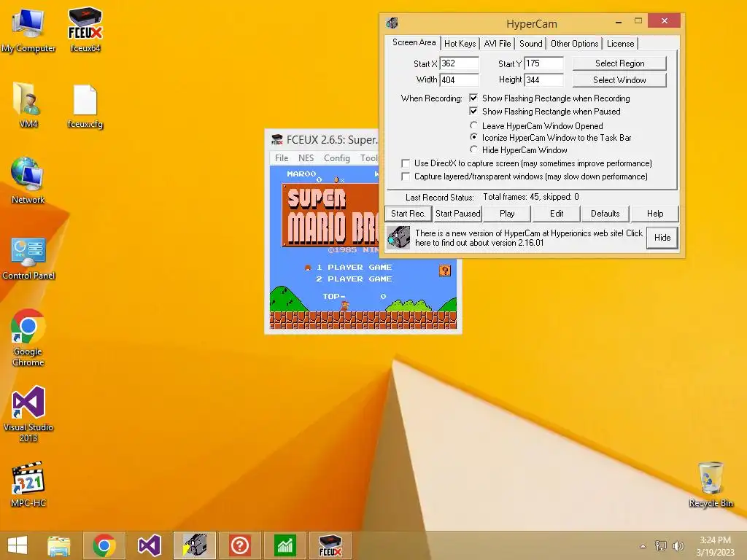
Task: Click the Edit button in HyperCam
Action: click(557, 214)
